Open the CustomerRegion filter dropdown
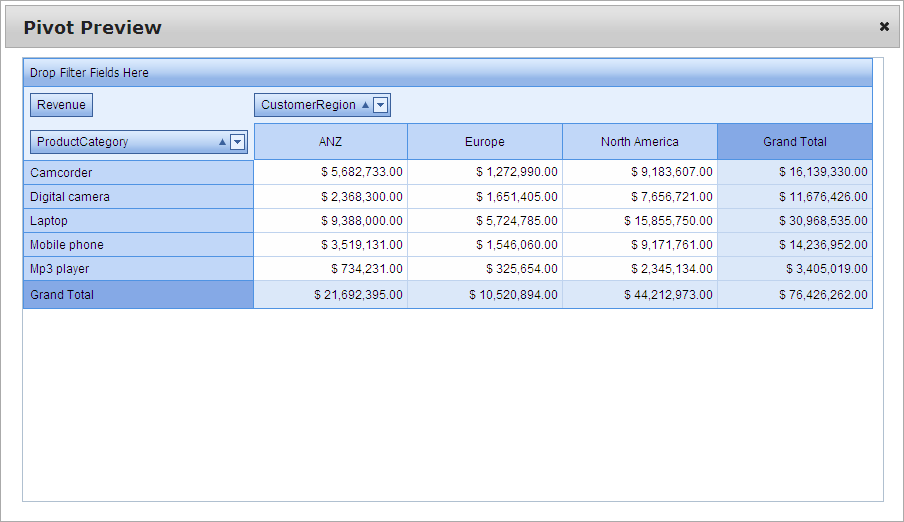 click(381, 105)
